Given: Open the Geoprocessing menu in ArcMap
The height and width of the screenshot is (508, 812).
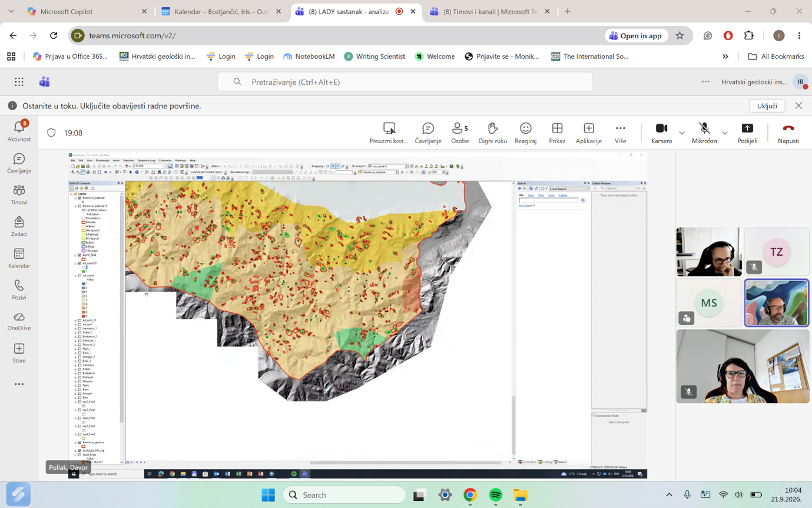Looking at the screenshot, I should pos(146,160).
